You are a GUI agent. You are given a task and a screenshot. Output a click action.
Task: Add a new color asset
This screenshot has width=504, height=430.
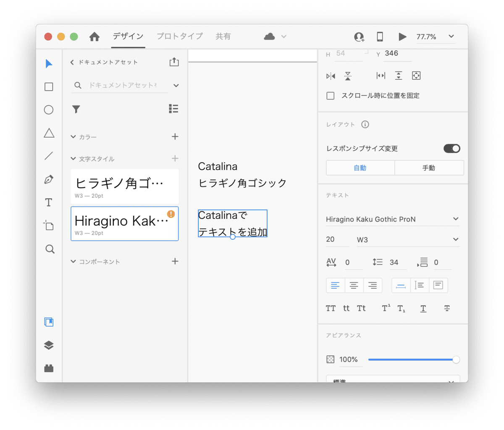click(175, 137)
